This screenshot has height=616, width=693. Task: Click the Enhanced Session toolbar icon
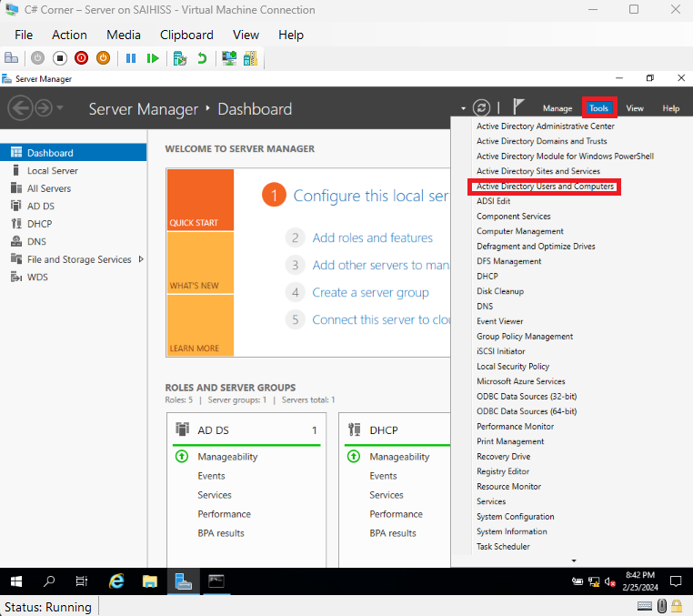point(229,58)
